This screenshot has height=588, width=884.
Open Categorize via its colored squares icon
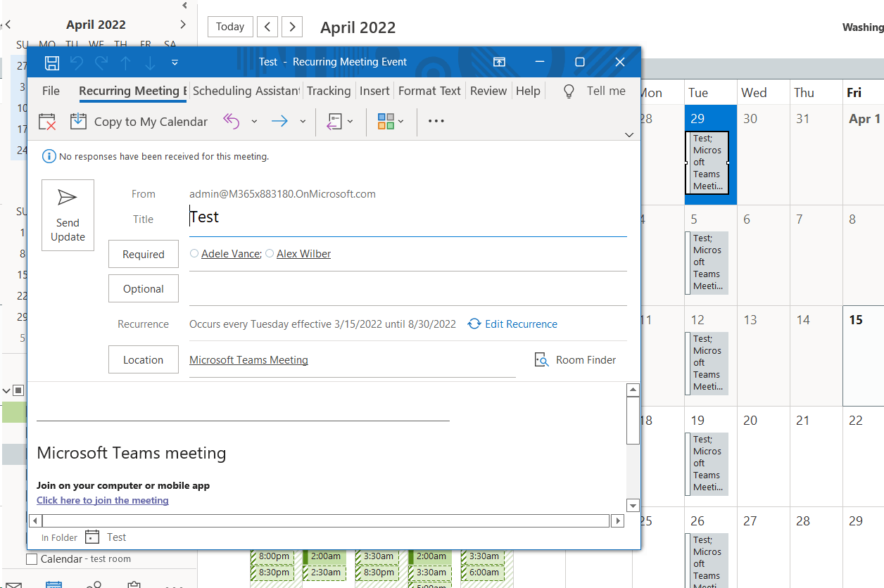tap(386, 121)
